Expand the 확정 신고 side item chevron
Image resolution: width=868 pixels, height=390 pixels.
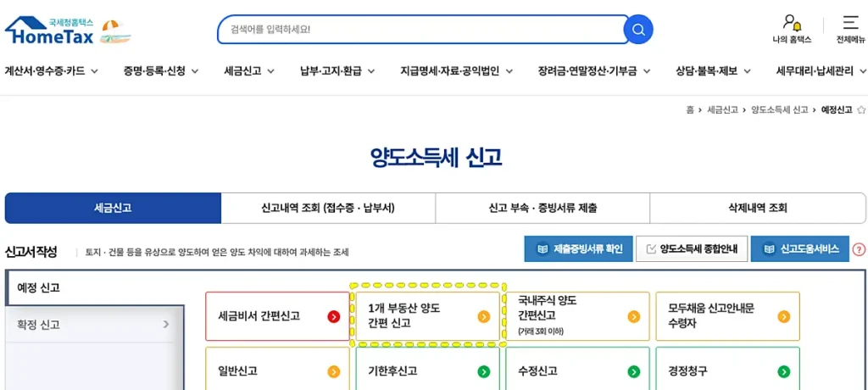coord(166,325)
